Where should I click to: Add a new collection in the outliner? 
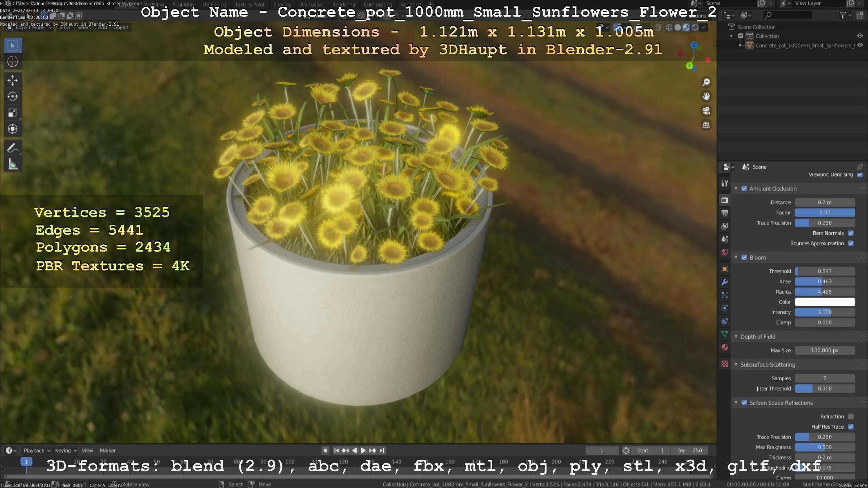pyautogui.click(x=860, y=15)
